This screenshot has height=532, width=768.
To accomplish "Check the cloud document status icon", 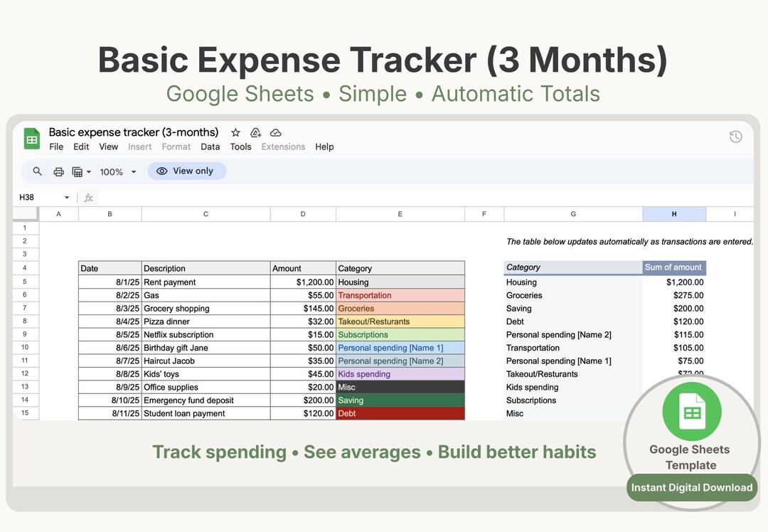I will [x=276, y=133].
